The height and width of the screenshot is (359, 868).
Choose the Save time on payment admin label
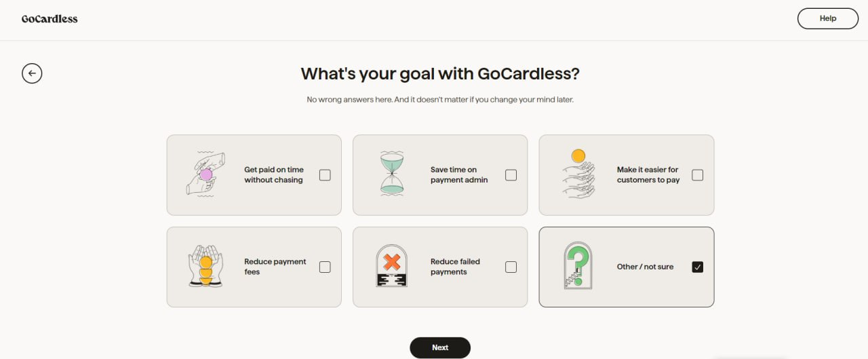(459, 175)
